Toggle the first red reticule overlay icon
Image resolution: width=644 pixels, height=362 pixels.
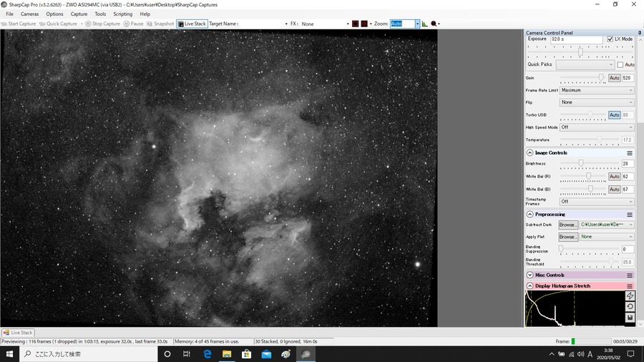pos(355,24)
